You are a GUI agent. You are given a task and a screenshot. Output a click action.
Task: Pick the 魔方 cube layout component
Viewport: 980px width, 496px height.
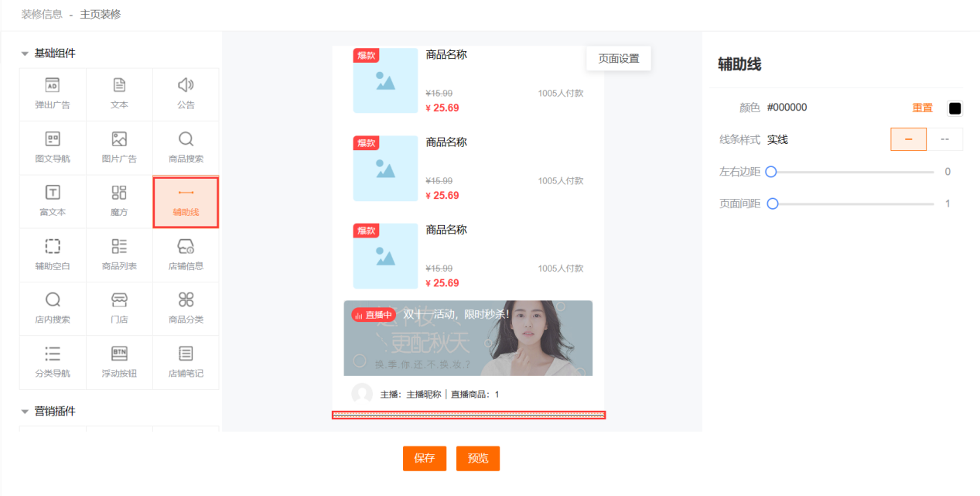point(119,201)
